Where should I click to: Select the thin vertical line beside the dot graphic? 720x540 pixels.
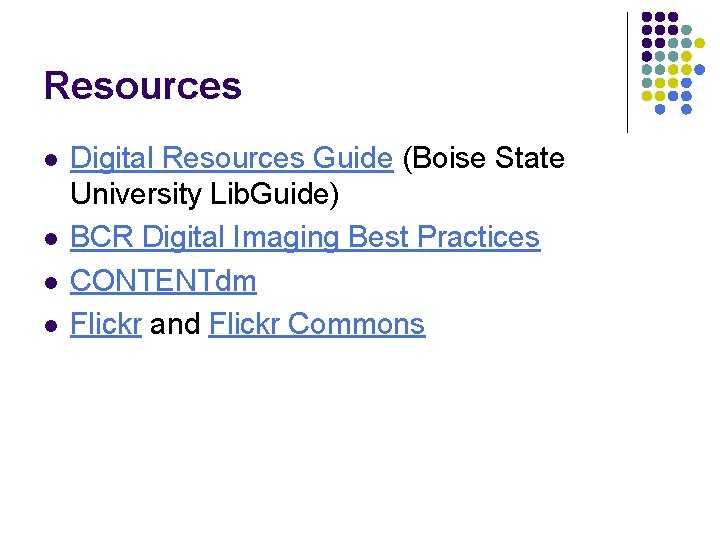click(x=627, y=73)
